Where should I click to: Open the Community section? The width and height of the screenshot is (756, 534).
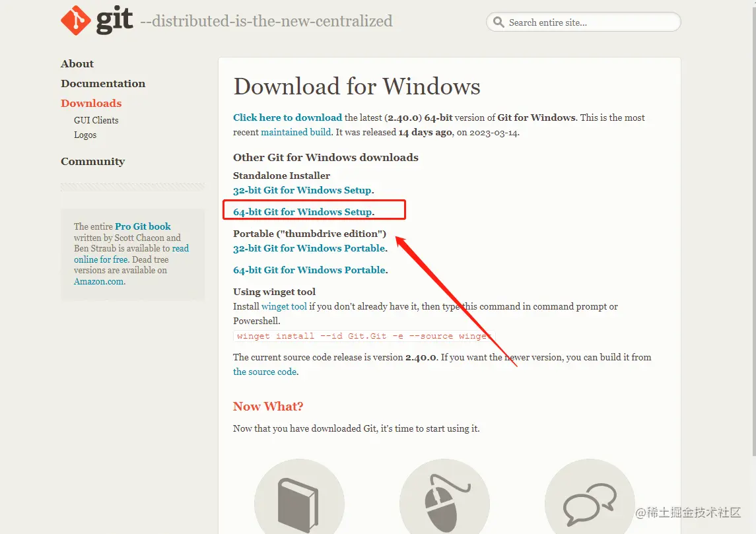[92, 162]
